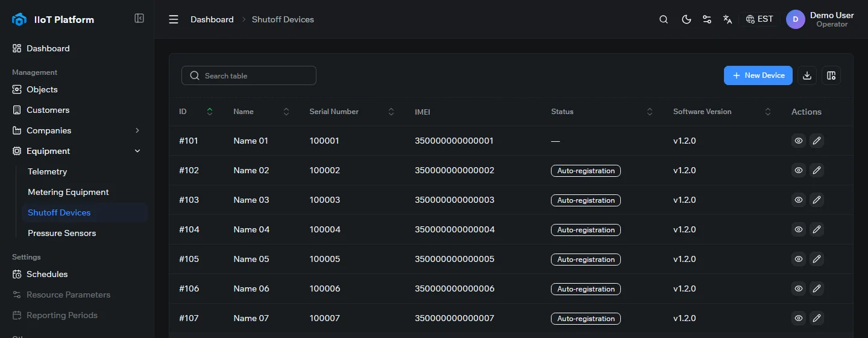The image size is (868, 338).
Task: Edit device #102 with the pencil icon
Action: click(x=817, y=170)
